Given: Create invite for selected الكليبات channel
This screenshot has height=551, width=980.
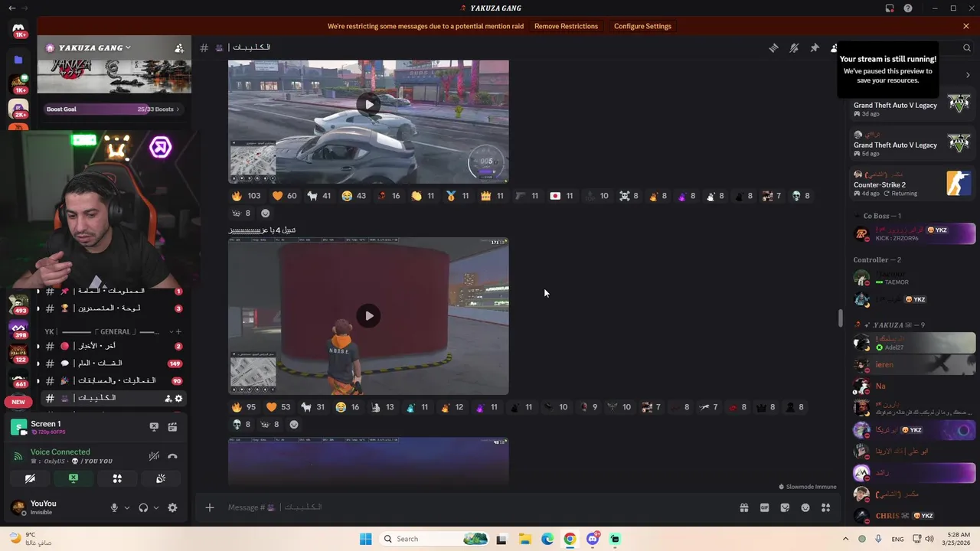Looking at the screenshot, I should pyautogui.click(x=168, y=398).
